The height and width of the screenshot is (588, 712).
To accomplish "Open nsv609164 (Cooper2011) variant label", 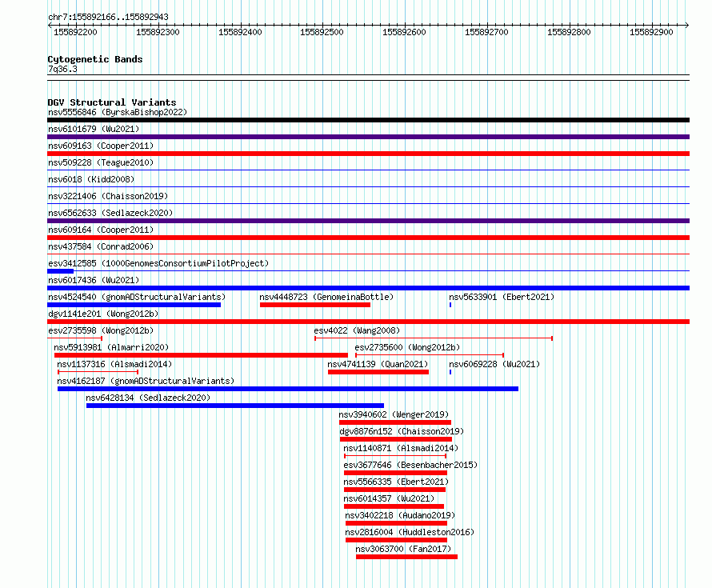I will [x=101, y=230].
